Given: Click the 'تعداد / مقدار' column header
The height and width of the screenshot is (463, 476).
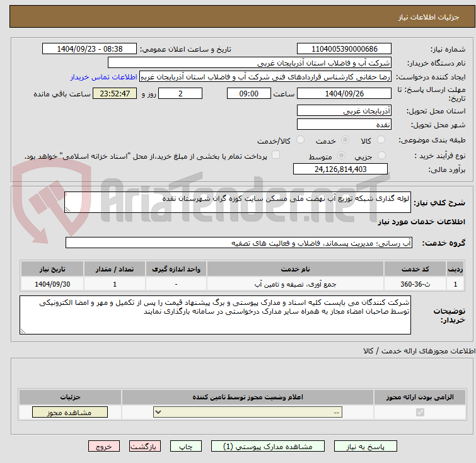Looking at the screenshot, I should coord(115,269).
